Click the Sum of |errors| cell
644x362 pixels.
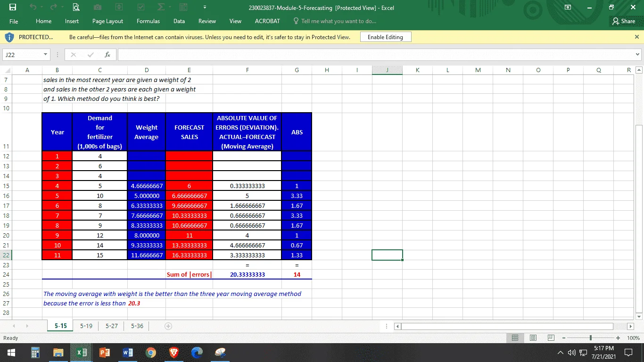189,274
